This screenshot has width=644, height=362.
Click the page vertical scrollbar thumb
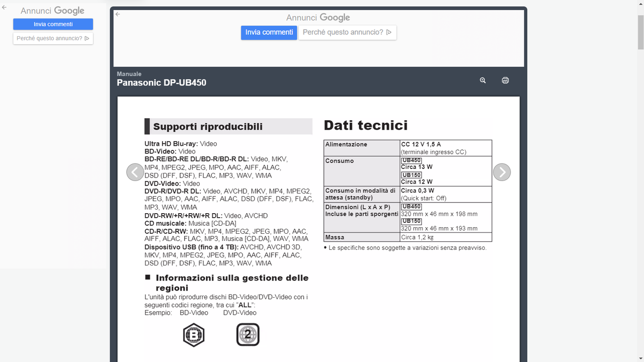(640, 32)
